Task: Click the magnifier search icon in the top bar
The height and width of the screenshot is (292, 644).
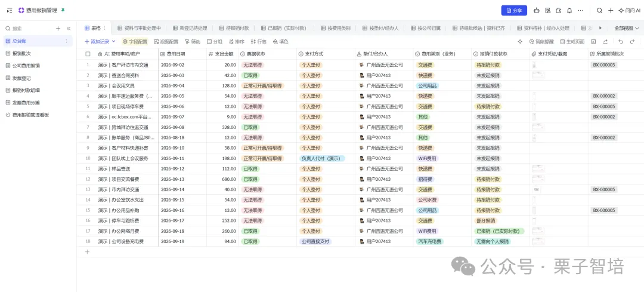Action: click(x=600, y=11)
